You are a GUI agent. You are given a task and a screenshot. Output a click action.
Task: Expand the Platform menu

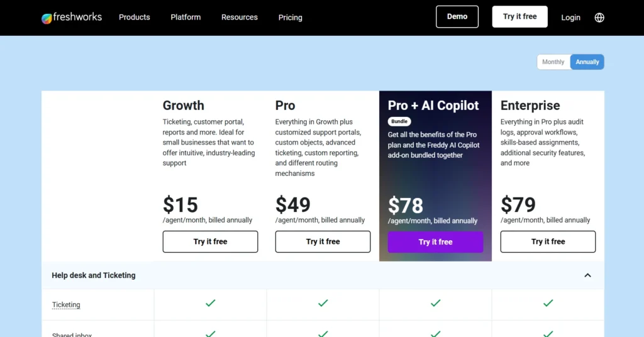[186, 17]
